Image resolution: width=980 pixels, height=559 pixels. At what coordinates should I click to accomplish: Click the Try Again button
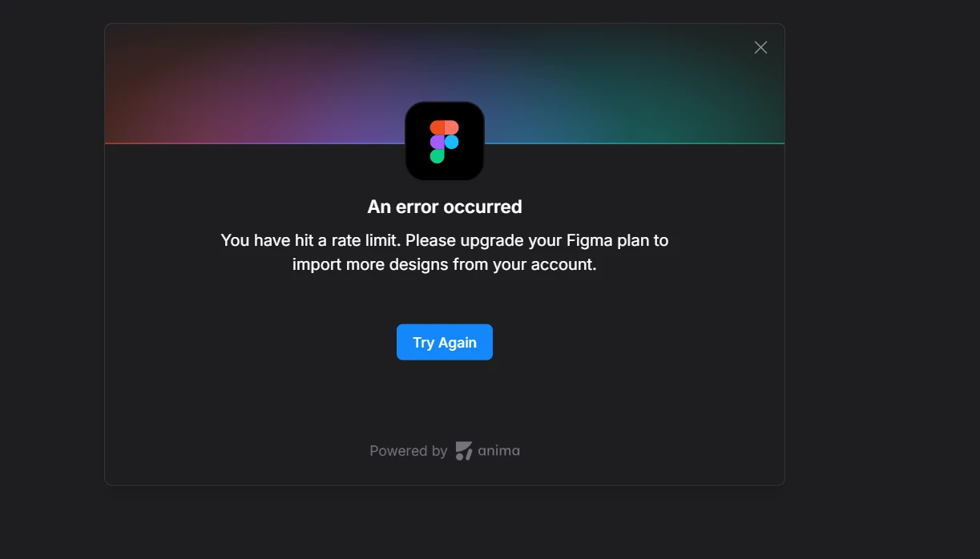pos(444,342)
